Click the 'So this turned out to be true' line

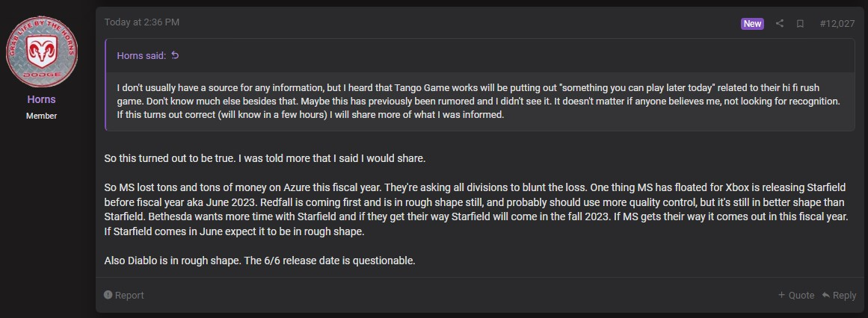[x=265, y=158]
